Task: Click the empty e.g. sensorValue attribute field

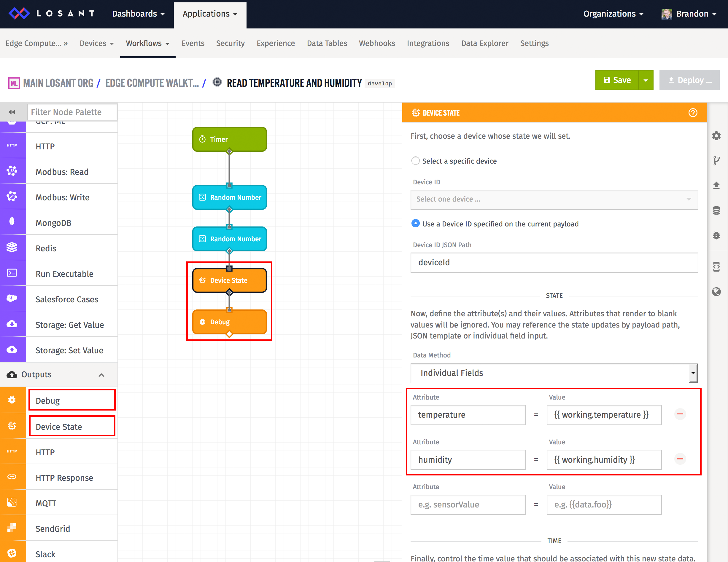Action: [x=468, y=505]
